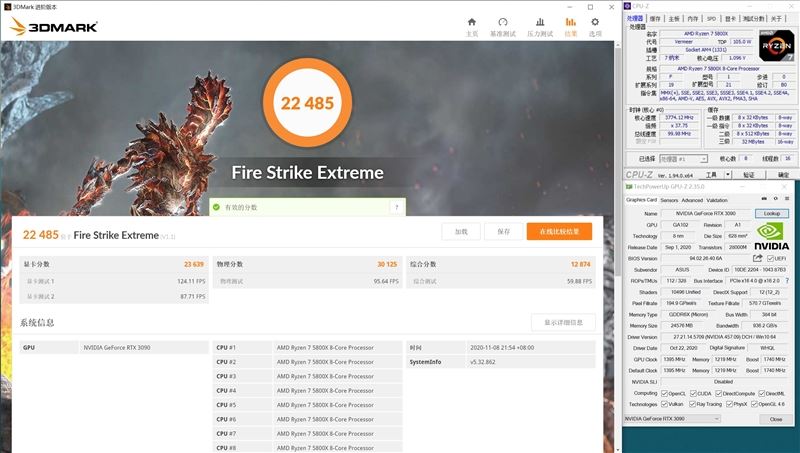The height and width of the screenshot is (453, 800).
Task: Click the GPU-Z screenshot camera icon
Action: 764,198
